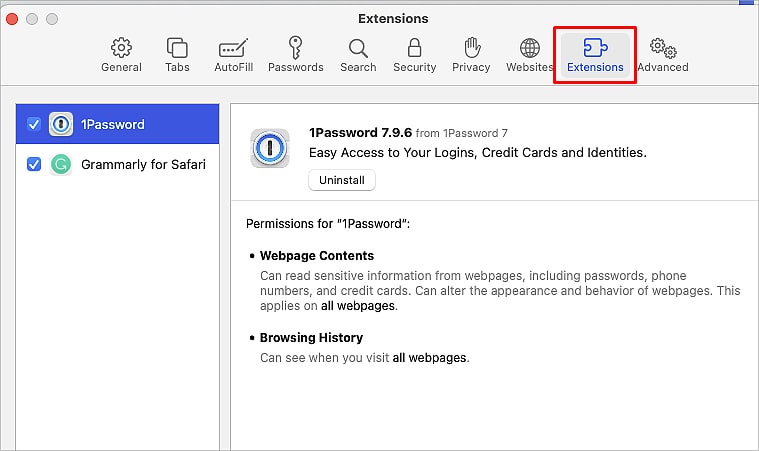Select the Websites globe icon
The height and width of the screenshot is (451, 759).
tap(530, 48)
